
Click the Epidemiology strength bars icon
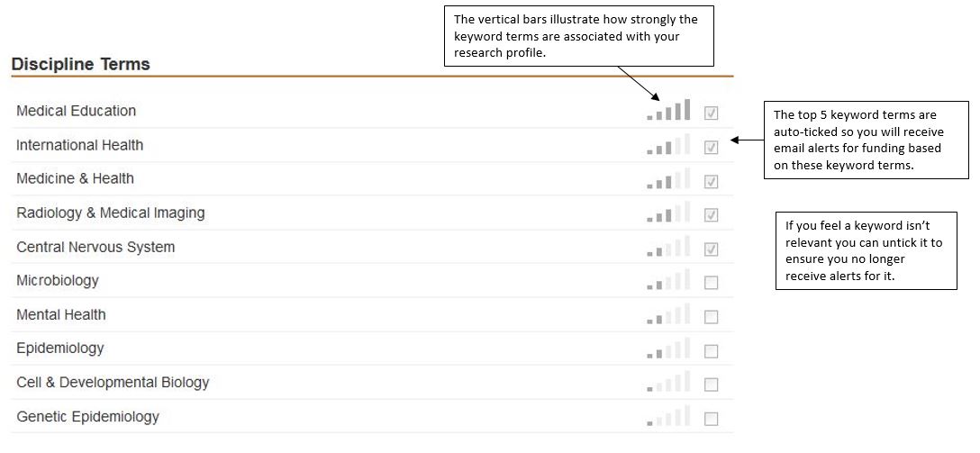pos(668,349)
